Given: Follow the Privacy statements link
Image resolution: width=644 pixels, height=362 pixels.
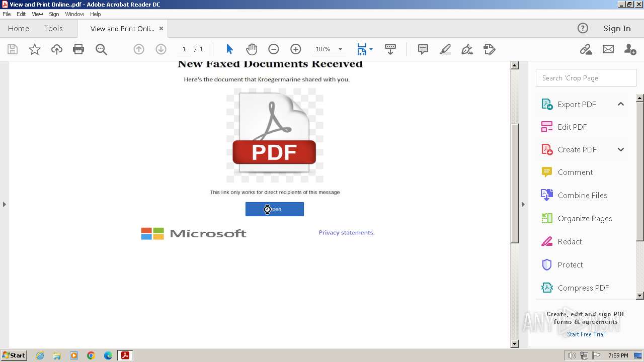Looking at the screenshot, I should 347,232.
